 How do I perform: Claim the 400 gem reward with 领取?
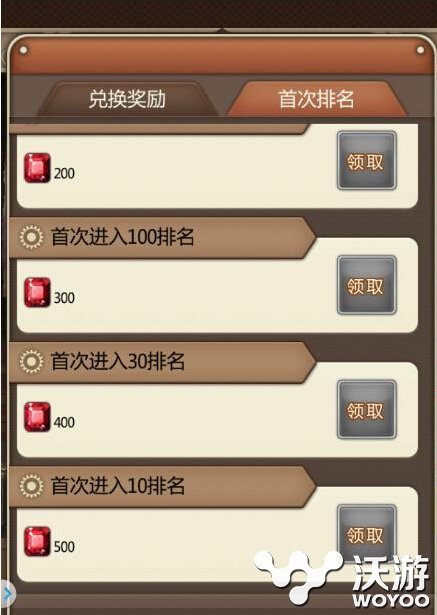click(x=367, y=409)
